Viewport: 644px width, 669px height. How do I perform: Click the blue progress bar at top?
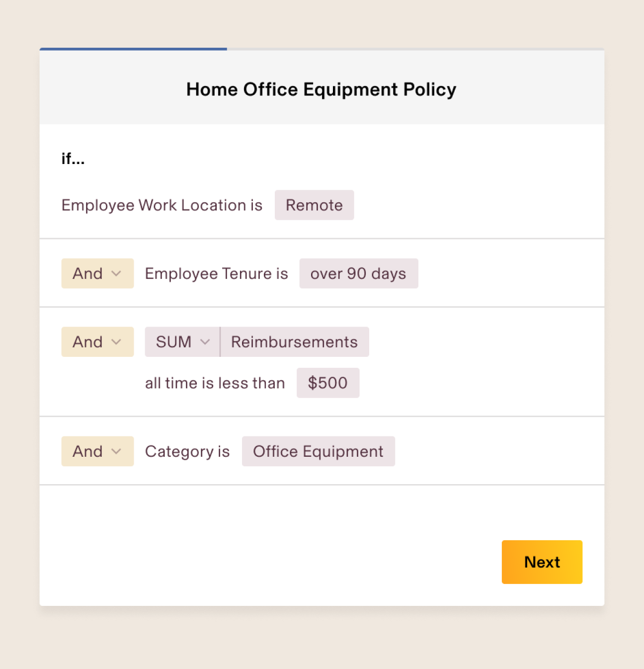point(133,49)
